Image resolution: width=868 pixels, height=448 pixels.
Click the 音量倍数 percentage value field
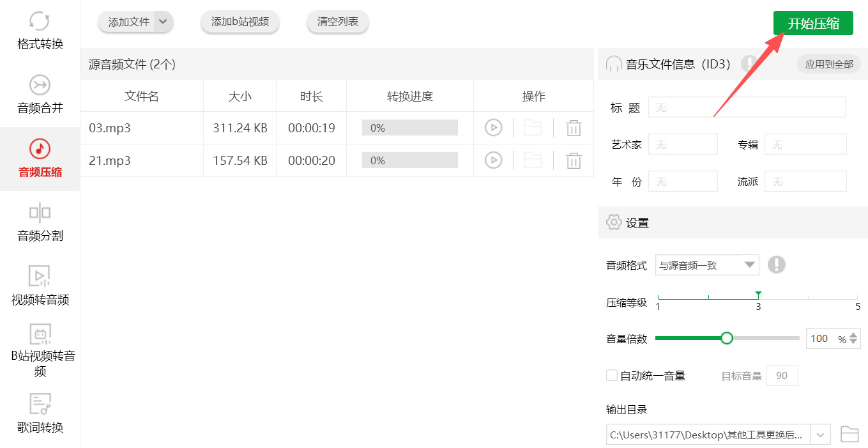tap(821, 339)
